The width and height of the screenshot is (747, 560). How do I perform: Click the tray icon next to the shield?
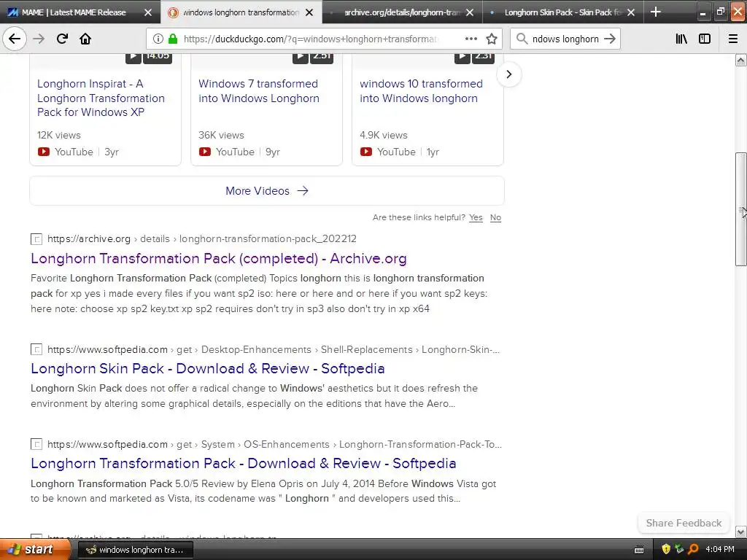click(x=679, y=550)
